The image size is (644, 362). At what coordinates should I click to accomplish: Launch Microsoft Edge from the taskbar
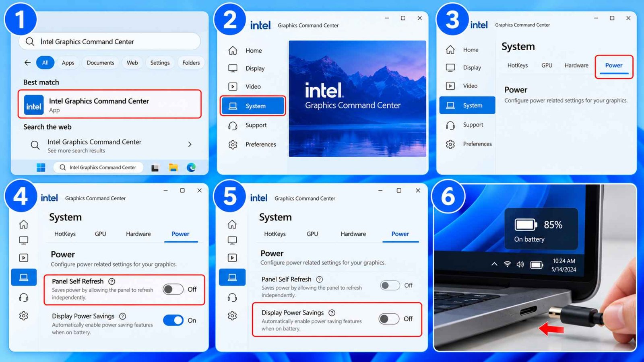(191, 167)
